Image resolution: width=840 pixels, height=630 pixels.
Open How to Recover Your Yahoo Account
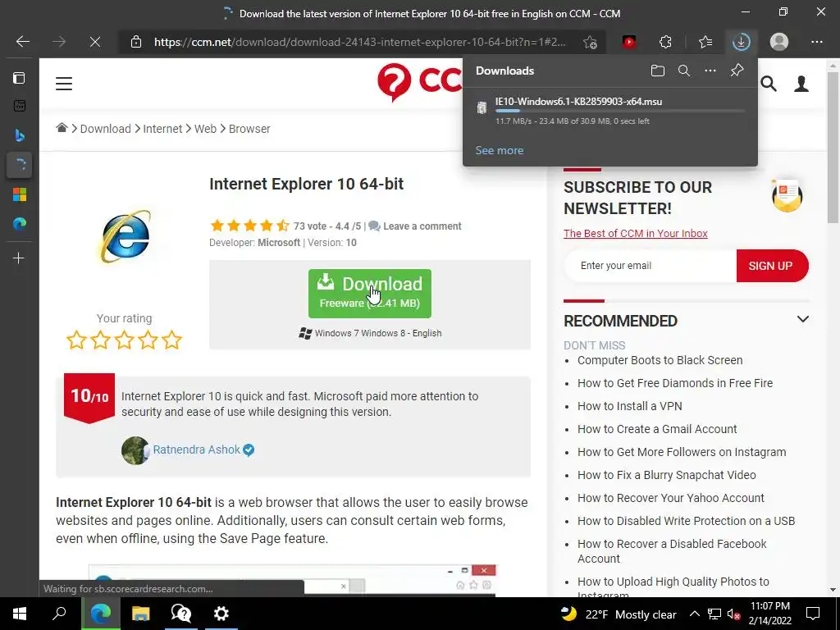[x=671, y=498]
